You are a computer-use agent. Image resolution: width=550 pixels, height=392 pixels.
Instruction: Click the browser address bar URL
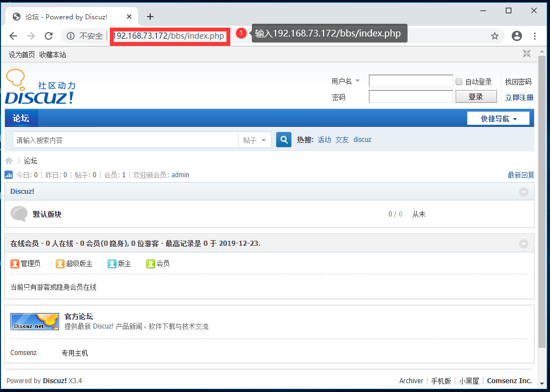(x=168, y=36)
